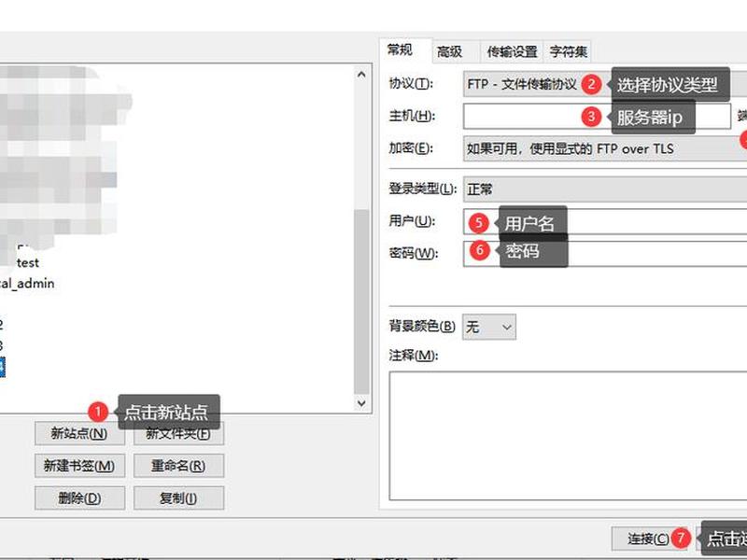Open the 高级 tab
Viewport: 747px width, 560px height.
pos(456,51)
